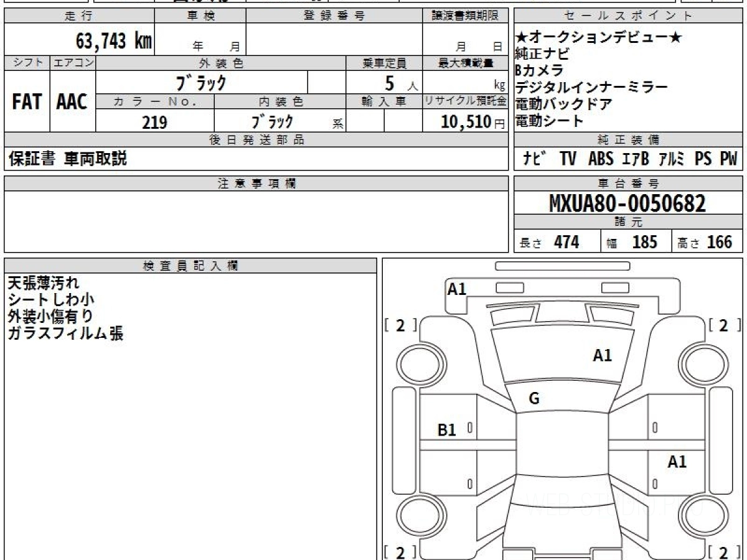Select the 内装色 header
This screenshot has width=747, height=560.
pos(280,101)
